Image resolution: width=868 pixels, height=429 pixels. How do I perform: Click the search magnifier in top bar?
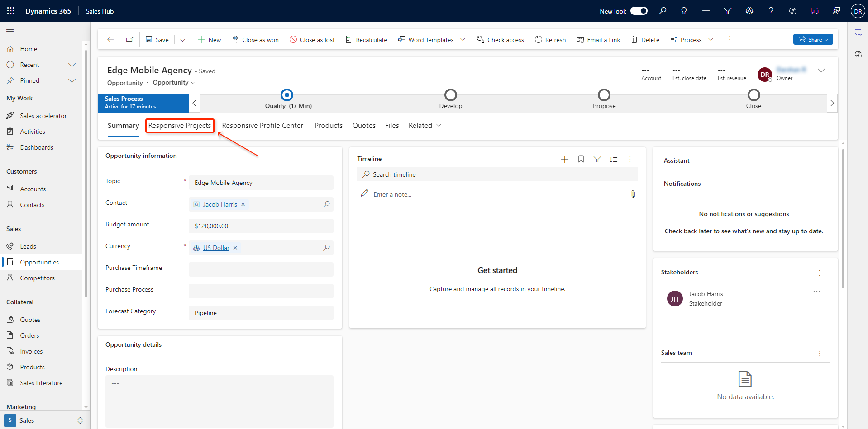[663, 11]
